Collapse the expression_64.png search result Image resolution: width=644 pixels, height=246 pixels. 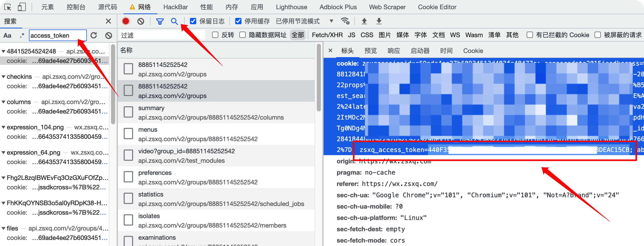[x=3, y=152]
